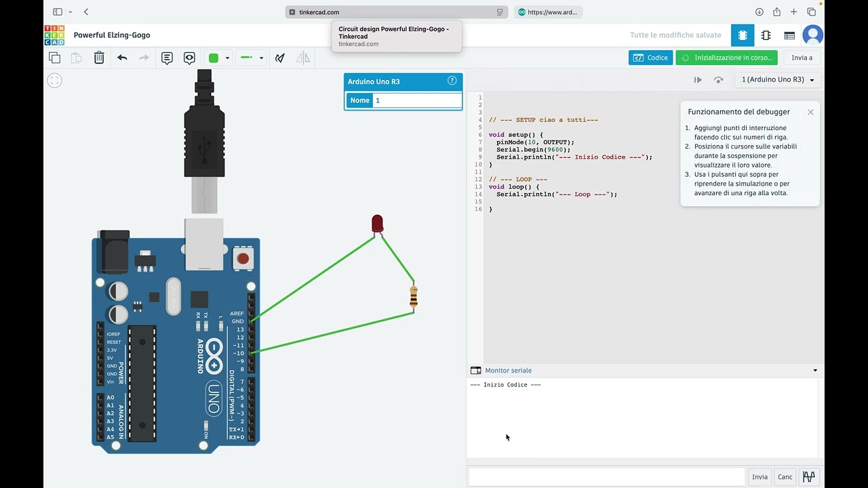Viewport: 868px width, 488px height.
Task: Toggle notes visibility eye icon
Action: (x=189, y=58)
